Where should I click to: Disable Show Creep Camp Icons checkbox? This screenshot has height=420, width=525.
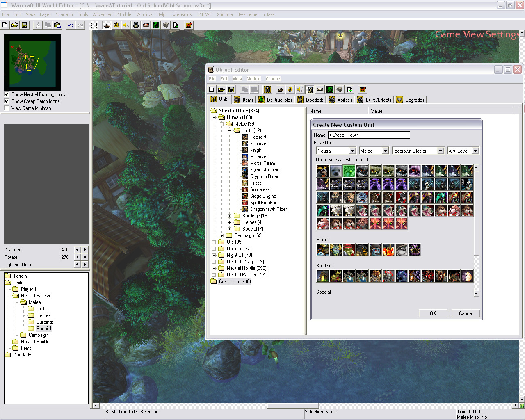pos(7,101)
